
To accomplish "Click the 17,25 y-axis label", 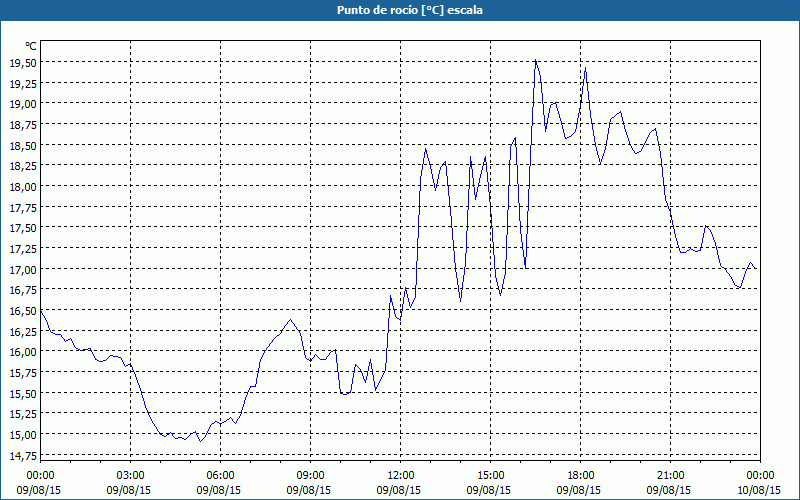I will click(23, 248).
